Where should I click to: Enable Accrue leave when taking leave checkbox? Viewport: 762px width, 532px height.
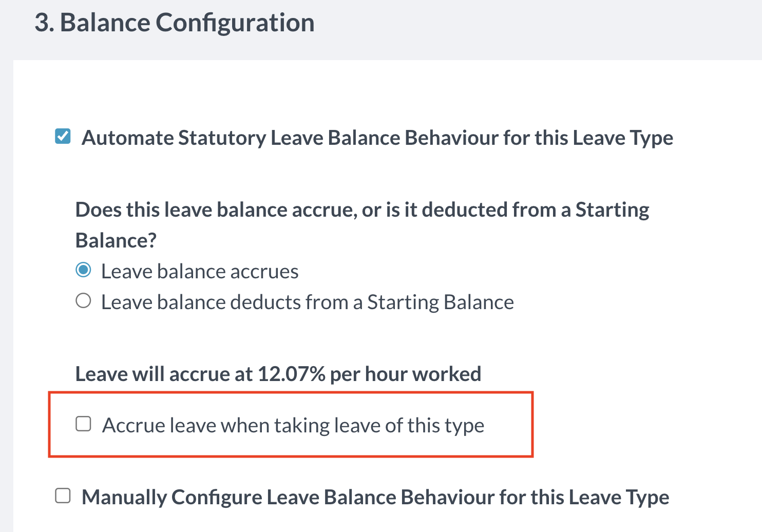[83, 424]
